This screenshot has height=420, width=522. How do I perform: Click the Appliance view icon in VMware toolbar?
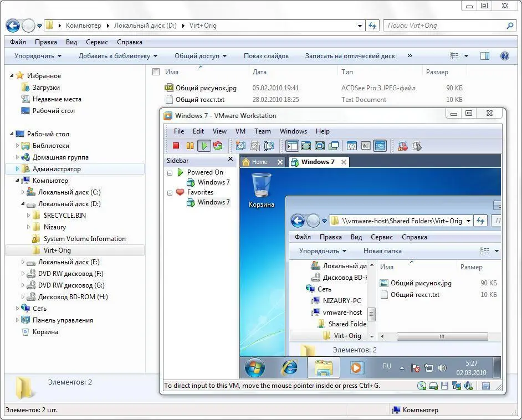pyautogui.click(x=366, y=146)
